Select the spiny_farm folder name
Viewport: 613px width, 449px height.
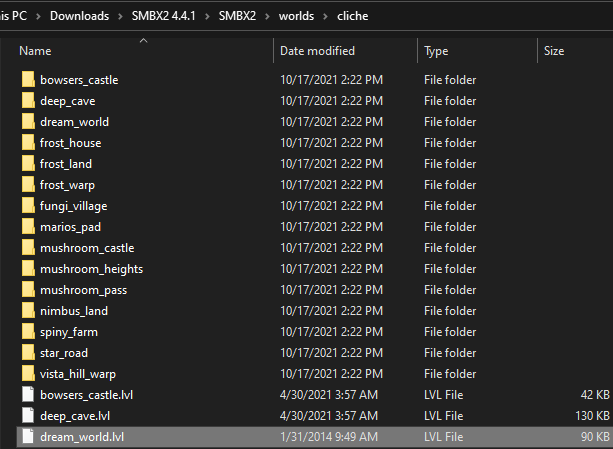[69, 333]
